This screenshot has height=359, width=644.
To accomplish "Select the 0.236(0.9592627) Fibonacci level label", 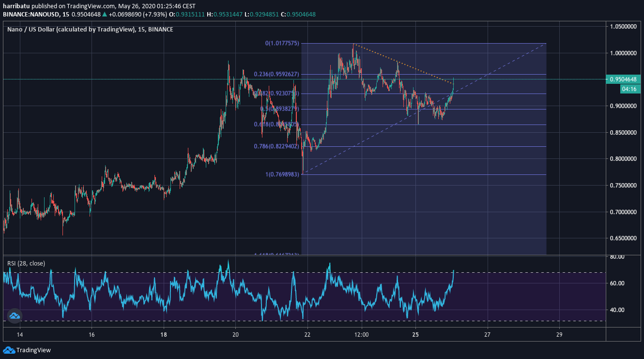I will (276, 75).
